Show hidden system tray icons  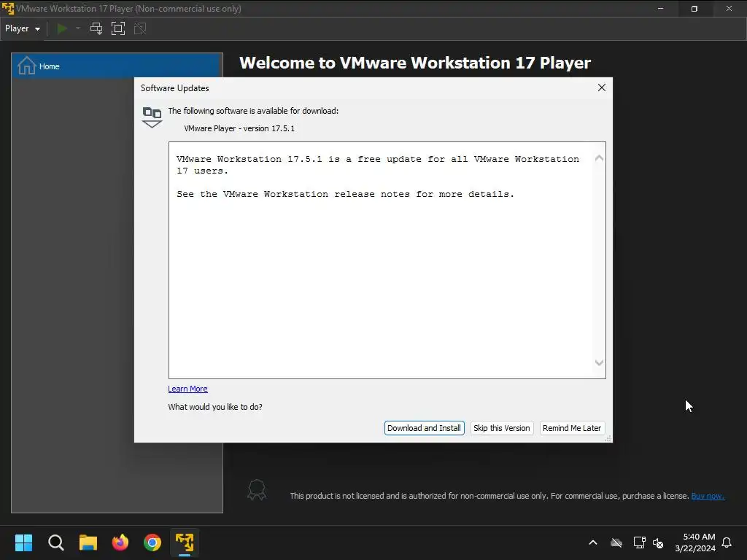tap(593, 542)
